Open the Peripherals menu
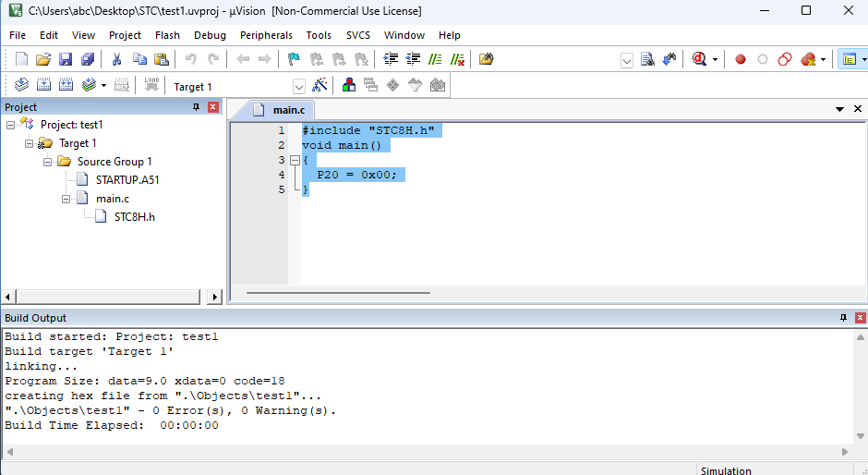 click(x=266, y=35)
